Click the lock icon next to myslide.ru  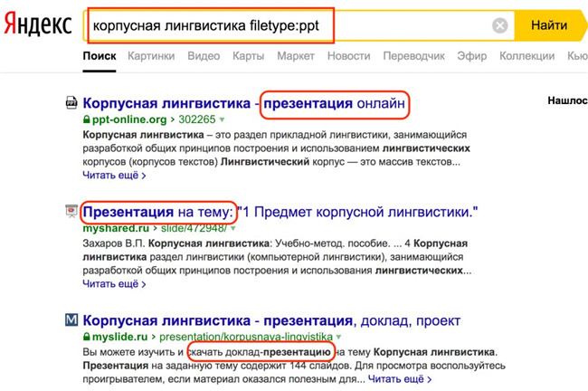tap(86, 337)
